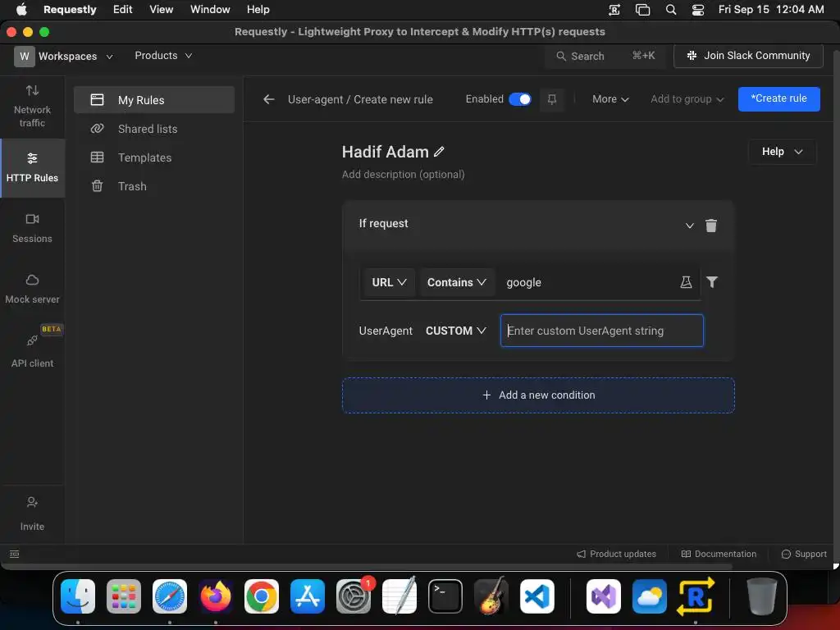This screenshot has width=840, height=630.
Task: Open the View menu
Action: tap(162, 10)
